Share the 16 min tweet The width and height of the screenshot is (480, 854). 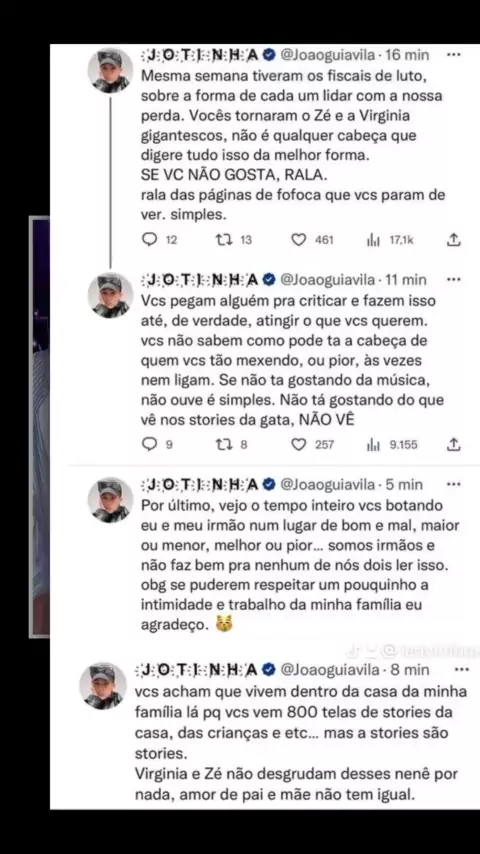pyautogui.click(x=454, y=240)
